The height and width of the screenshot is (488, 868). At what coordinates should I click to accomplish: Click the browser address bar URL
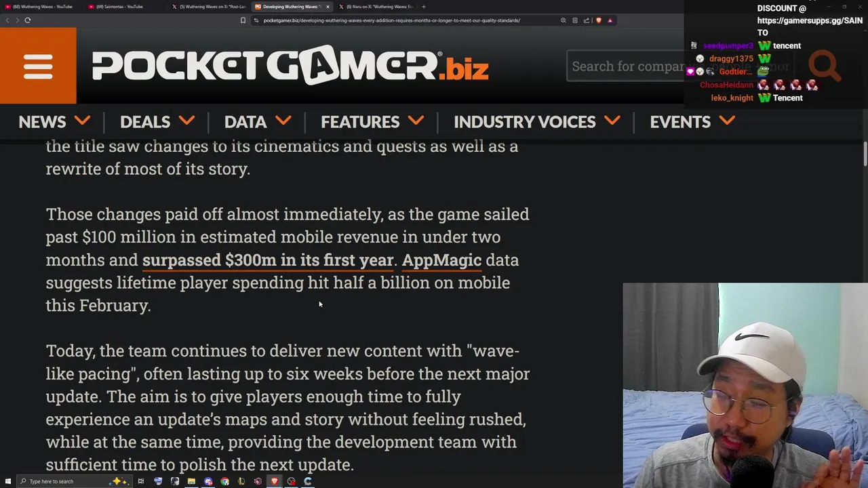tap(391, 20)
